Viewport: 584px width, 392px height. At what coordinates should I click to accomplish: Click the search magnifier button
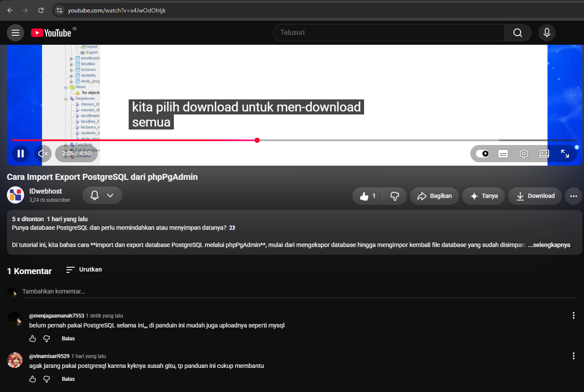click(x=518, y=33)
